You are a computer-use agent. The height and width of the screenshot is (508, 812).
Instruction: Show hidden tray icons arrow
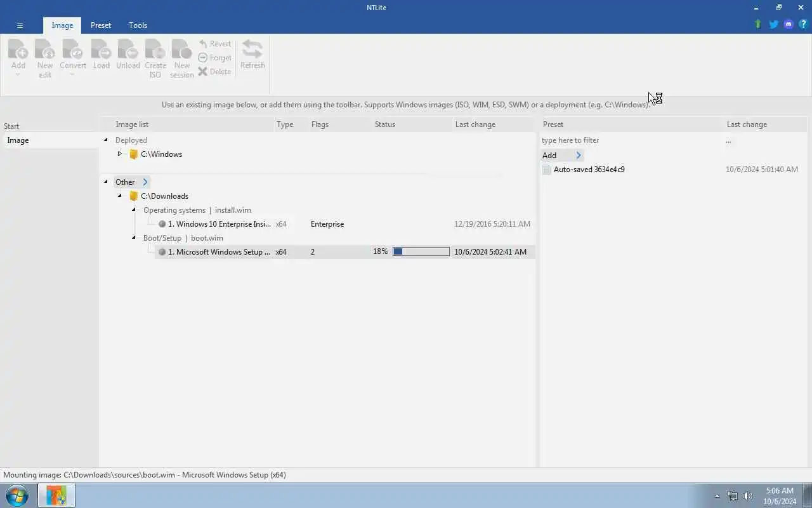tap(717, 496)
